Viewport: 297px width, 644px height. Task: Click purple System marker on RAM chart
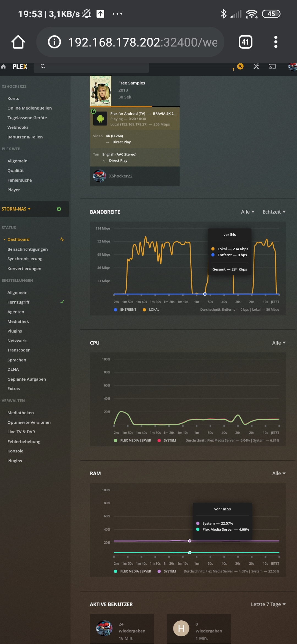pos(190,541)
